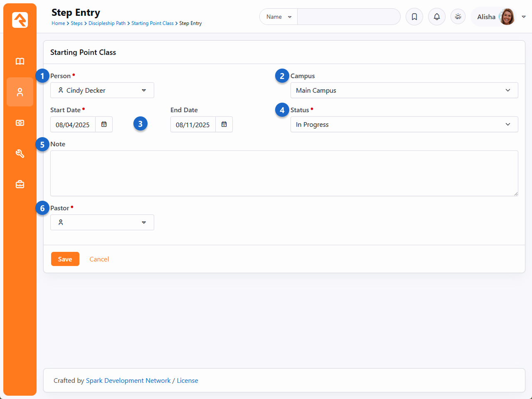The width and height of the screenshot is (532, 399).
Task: Click inside the Note text area
Action: 284,173
